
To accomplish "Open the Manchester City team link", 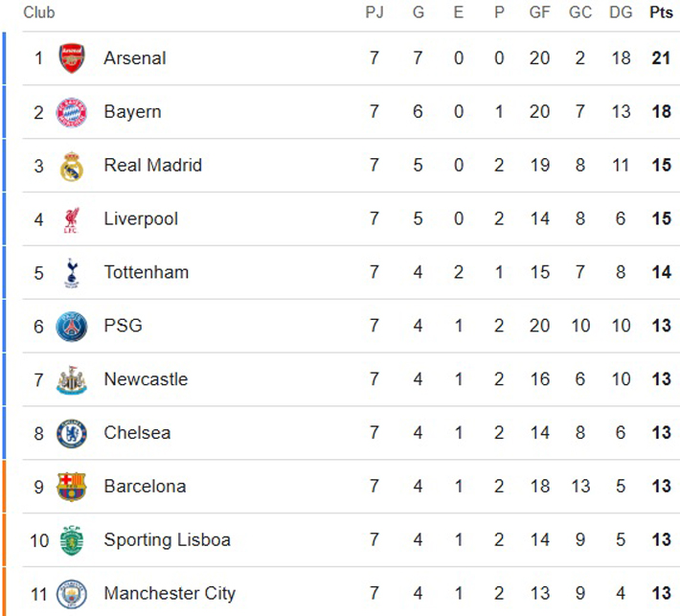I will (x=170, y=594).
